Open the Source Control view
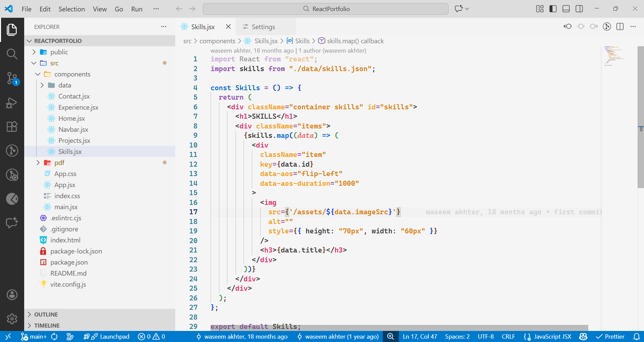 [12, 78]
